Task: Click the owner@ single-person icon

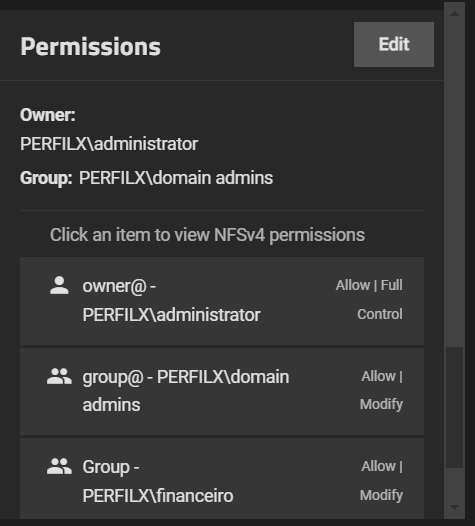Action: point(59,285)
